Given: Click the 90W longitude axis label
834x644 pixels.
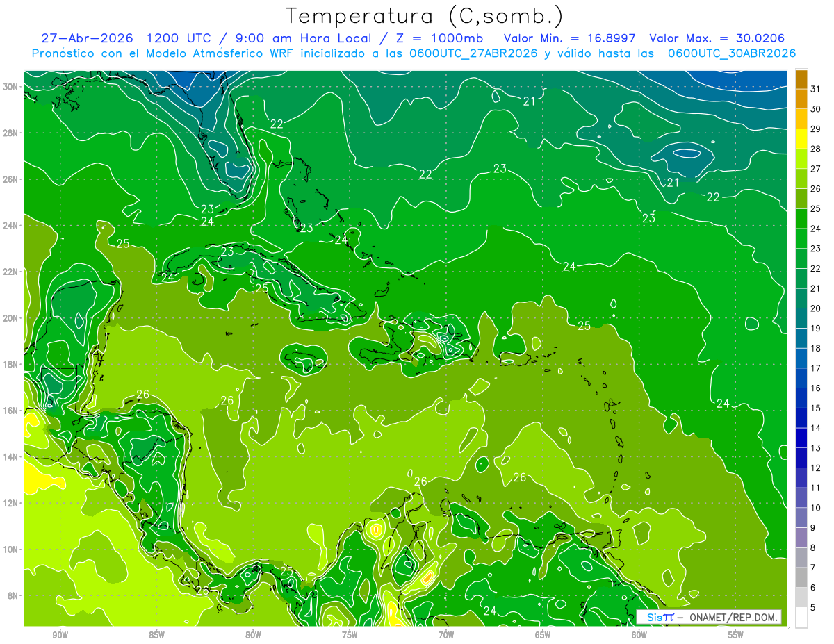Looking at the screenshot, I should pyautogui.click(x=60, y=635).
